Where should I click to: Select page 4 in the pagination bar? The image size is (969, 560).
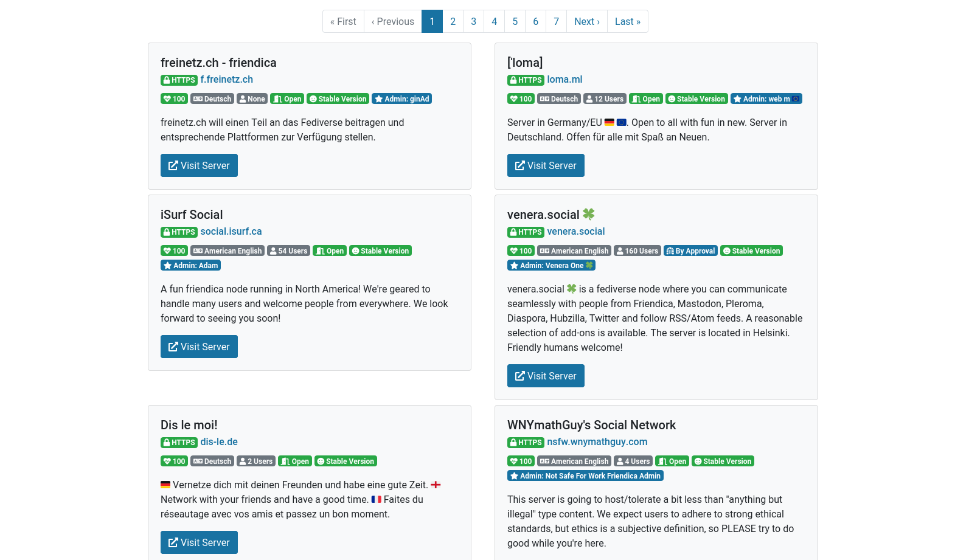(494, 22)
